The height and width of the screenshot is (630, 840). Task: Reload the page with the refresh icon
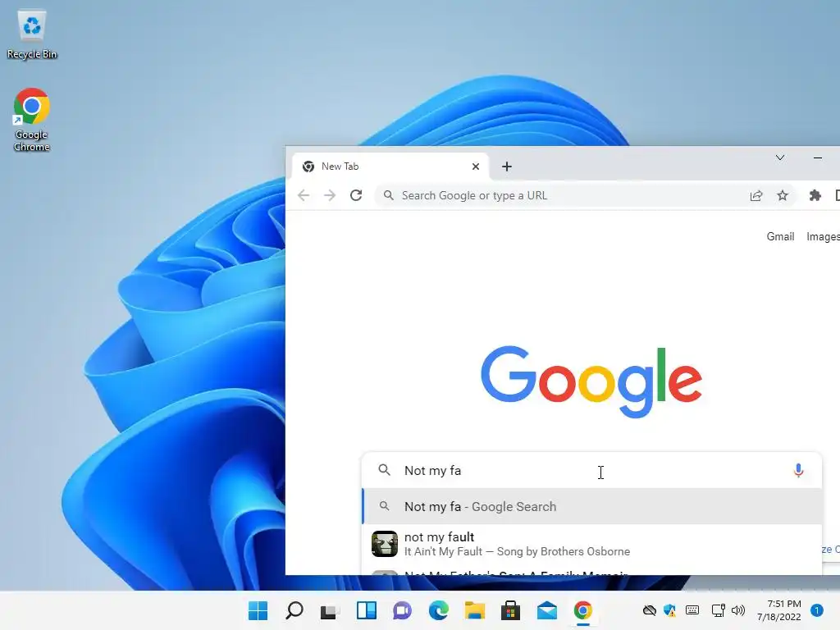click(x=356, y=195)
